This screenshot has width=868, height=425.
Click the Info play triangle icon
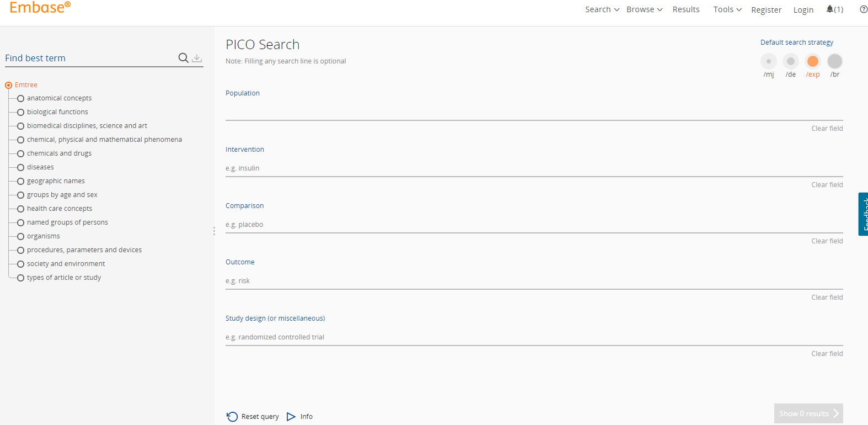click(291, 417)
